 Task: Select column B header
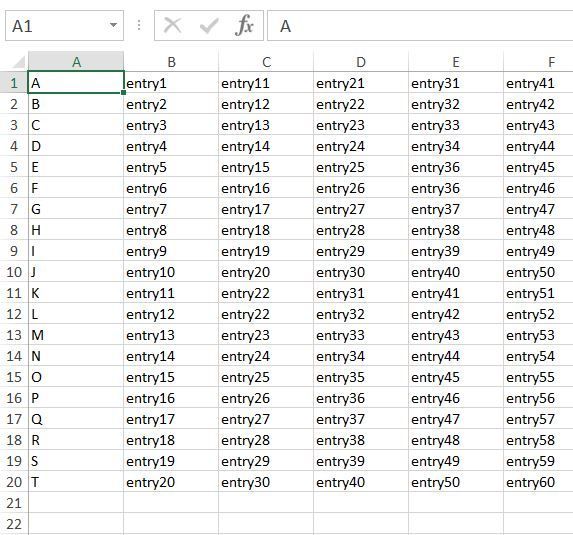pos(171,62)
